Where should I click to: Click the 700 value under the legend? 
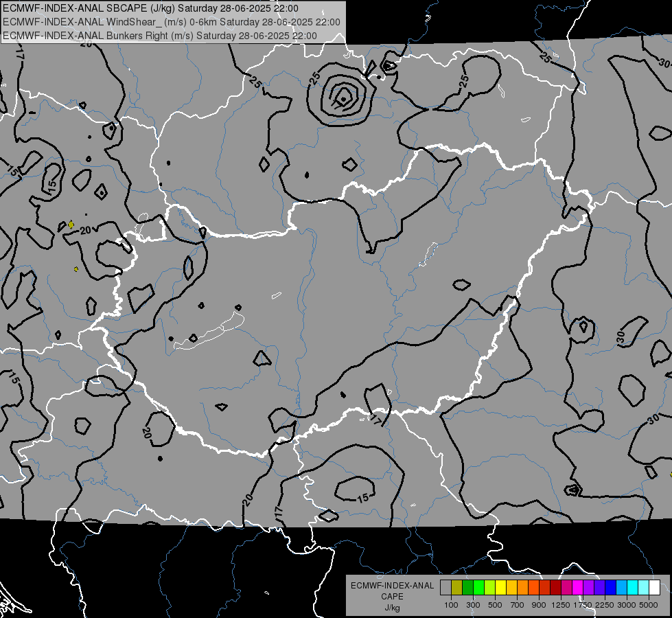(x=518, y=605)
